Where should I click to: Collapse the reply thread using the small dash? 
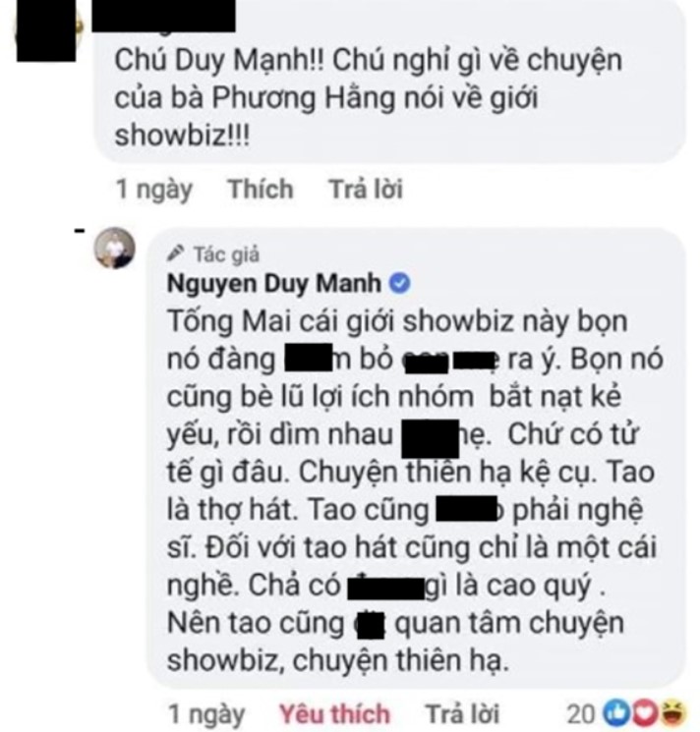[80, 230]
